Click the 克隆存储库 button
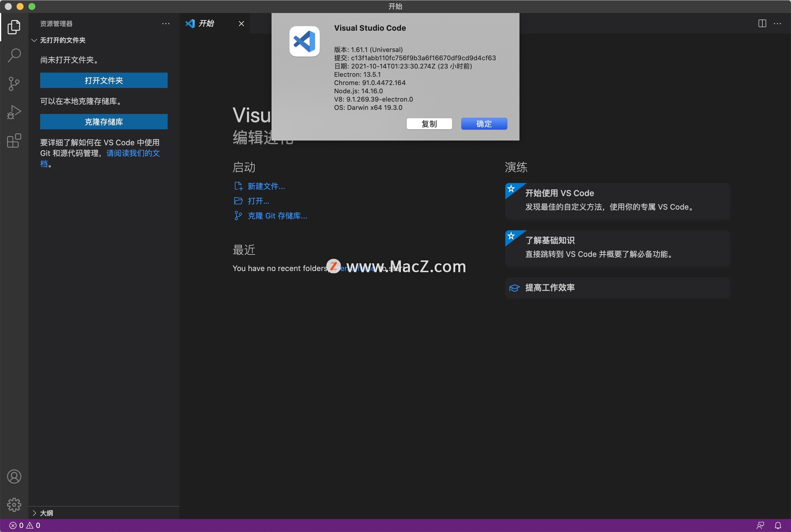 click(104, 122)
